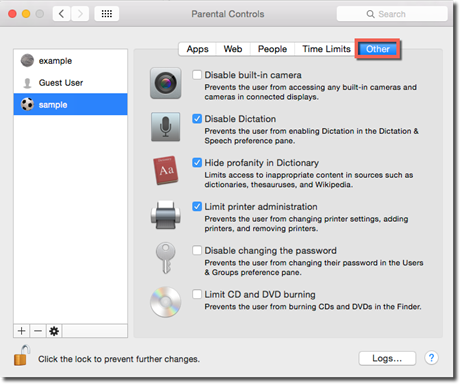Screen dimensions: 460x384
Task: Open the gear action menu below user list
Action: (x=54, y=331)
